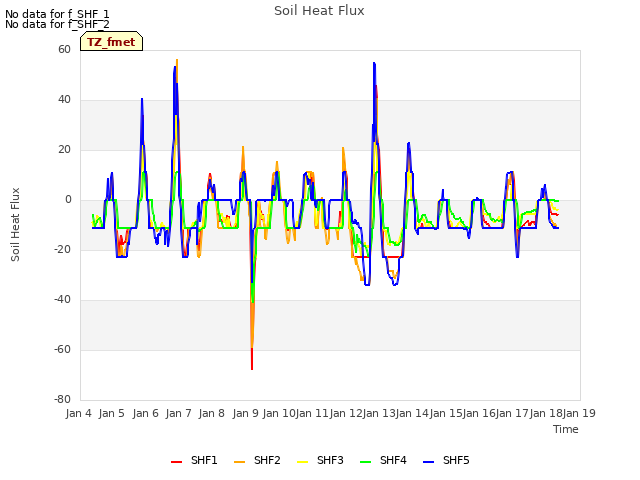Click the 20 y-axis tick label

pyautogui.click(x=64, y=150)
